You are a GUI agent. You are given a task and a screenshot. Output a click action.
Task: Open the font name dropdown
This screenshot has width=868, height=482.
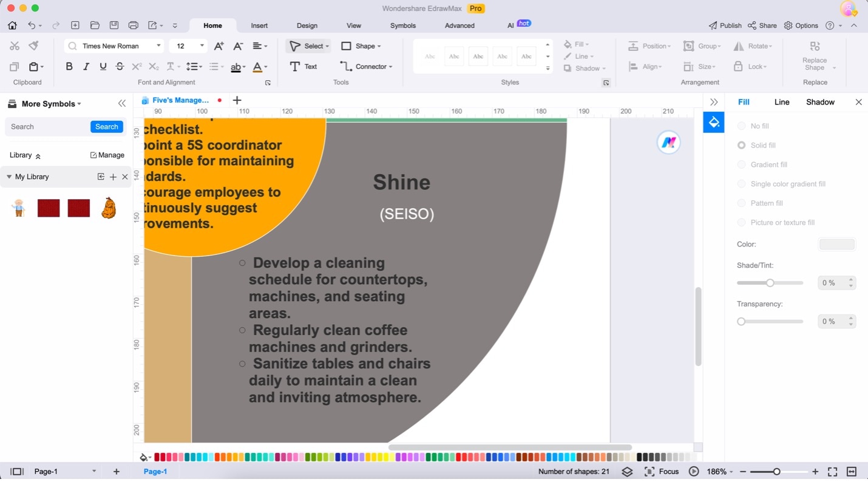(x=159, y=46)
